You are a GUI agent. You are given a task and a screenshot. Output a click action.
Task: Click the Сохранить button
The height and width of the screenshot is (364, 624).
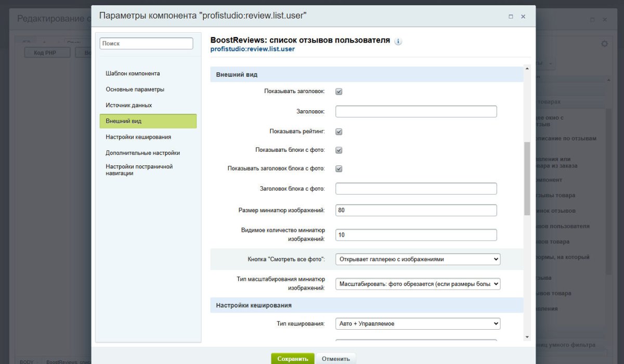[293, 358]
